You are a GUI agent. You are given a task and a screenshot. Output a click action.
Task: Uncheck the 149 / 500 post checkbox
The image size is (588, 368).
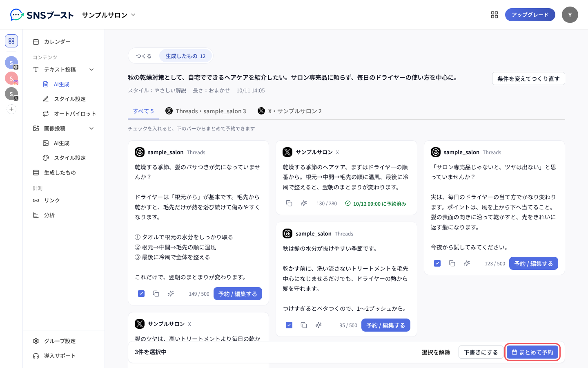[141, 294]
